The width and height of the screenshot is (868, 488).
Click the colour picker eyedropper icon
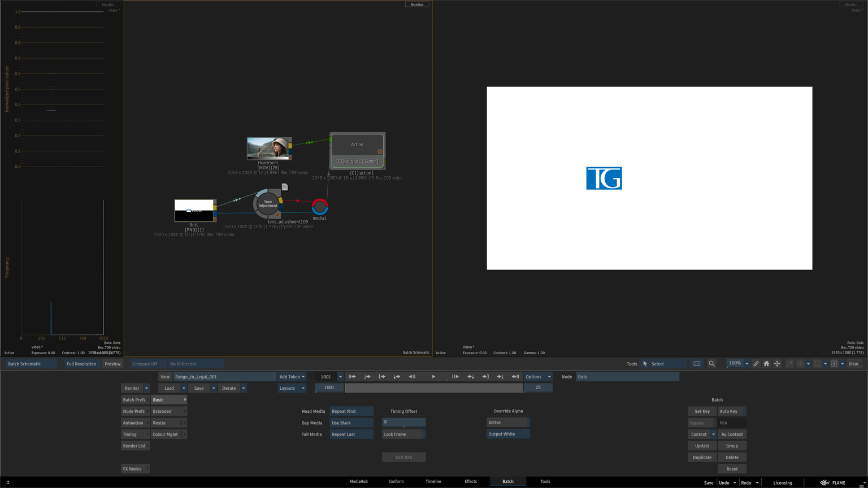(x=790, y=364)
